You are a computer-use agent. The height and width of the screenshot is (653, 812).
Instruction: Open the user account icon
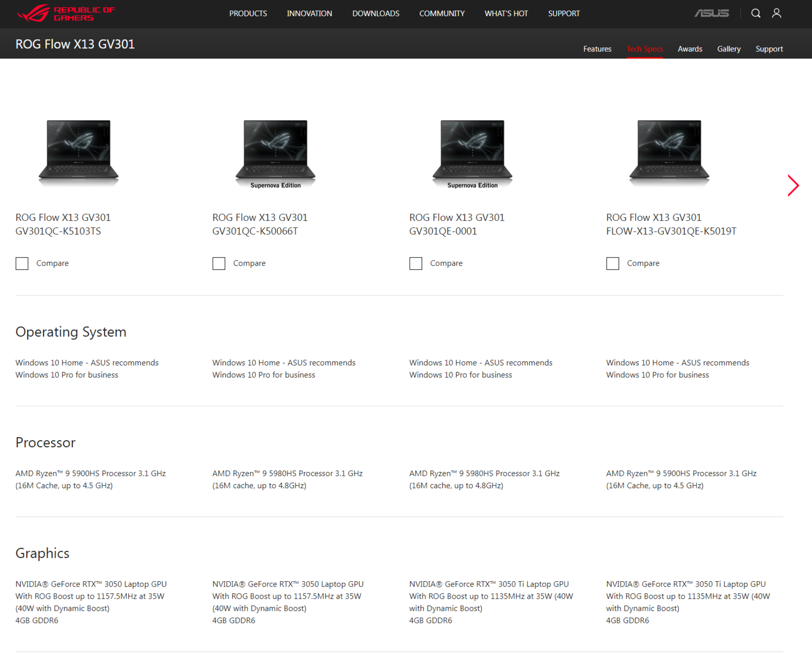point(776,13)
